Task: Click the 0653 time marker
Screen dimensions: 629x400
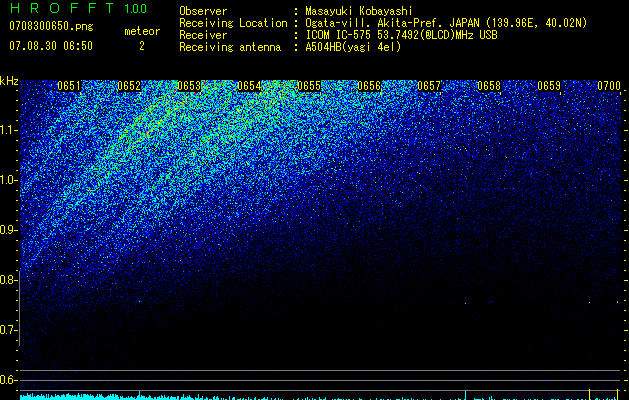Action: (189, 86)
